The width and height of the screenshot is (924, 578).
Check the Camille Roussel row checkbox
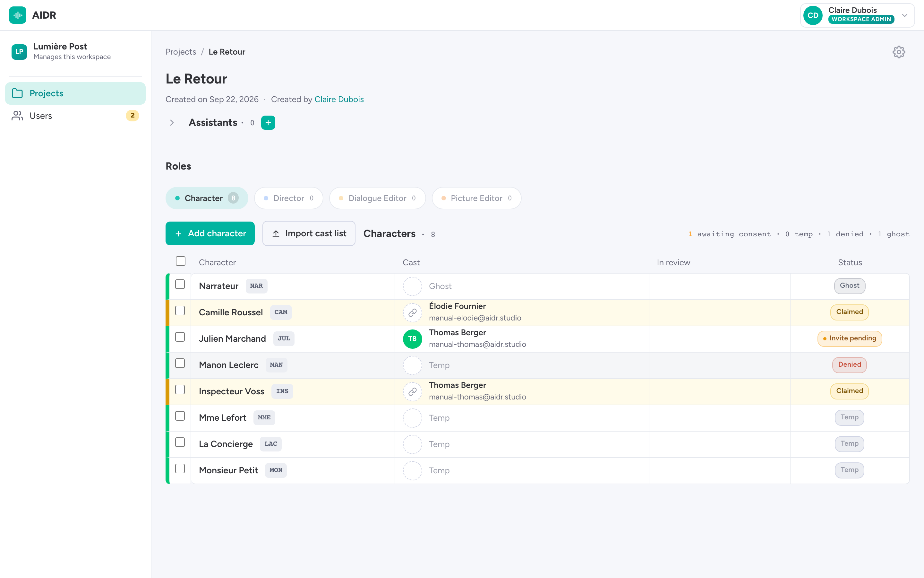[x=180, y=311]
